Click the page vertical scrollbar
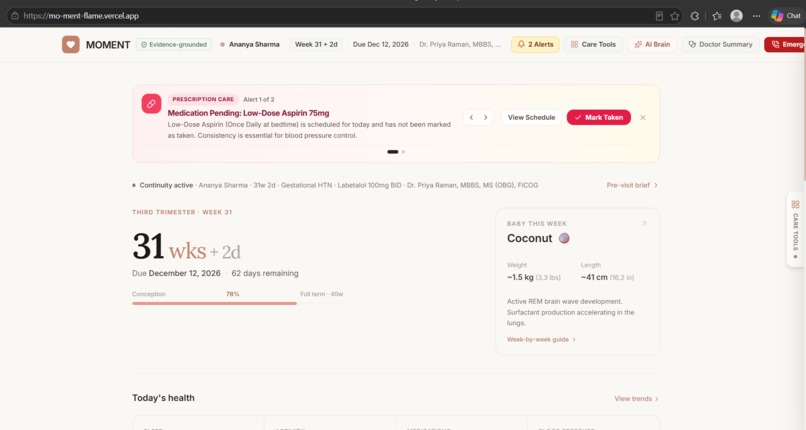This screenshot has height=430, width=806. [x=803, y=103]
